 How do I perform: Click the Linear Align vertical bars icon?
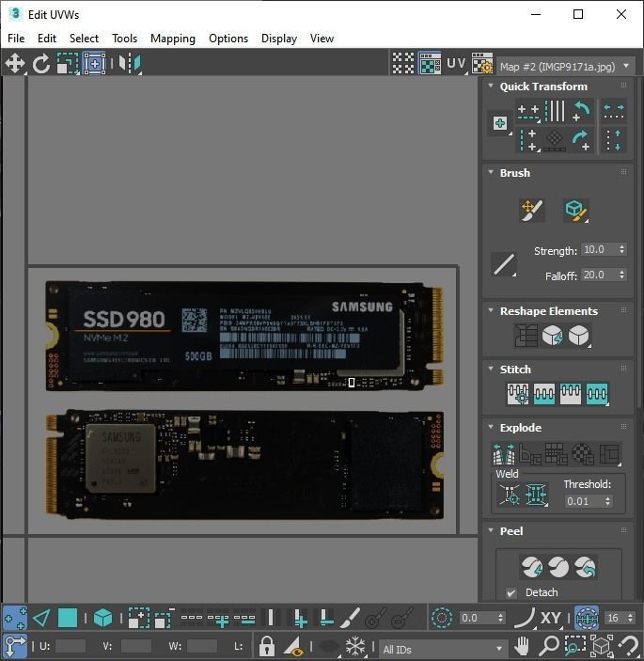(x=555, y=111)
